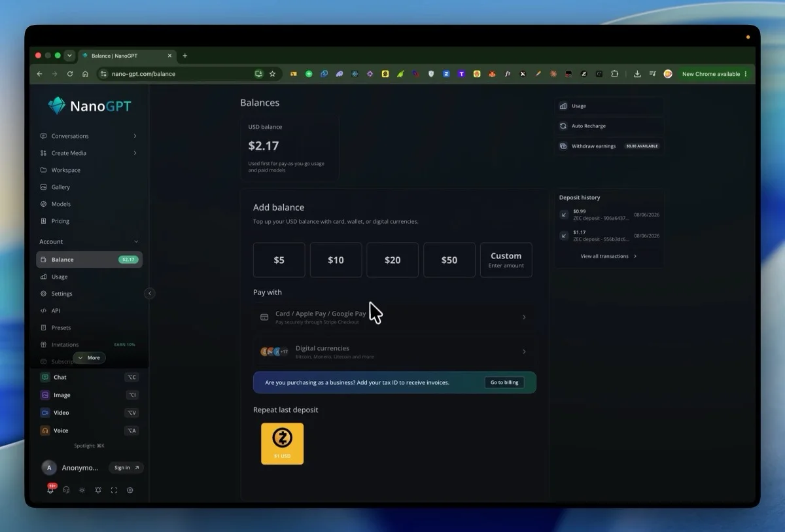Click the green Chat mode icon
This screenshot has height=532, width=785.
coord(45,377)
